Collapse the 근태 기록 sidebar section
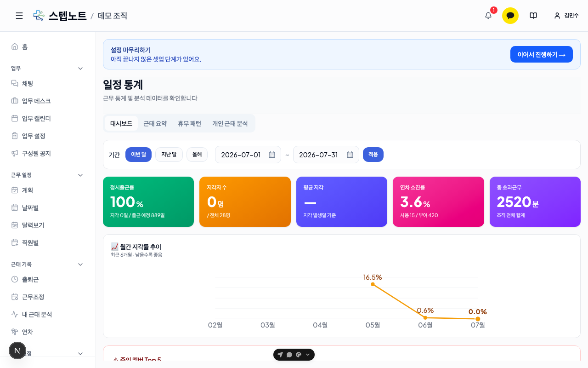Viewport: 588px width, 368px height. click(x=80, y=264)
